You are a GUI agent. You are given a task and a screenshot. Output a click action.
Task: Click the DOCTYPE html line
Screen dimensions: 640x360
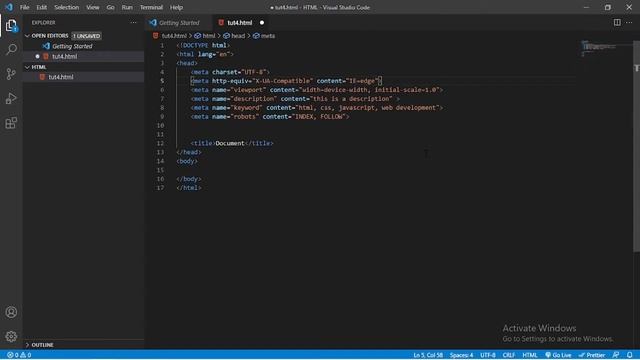tap(203, 45)
